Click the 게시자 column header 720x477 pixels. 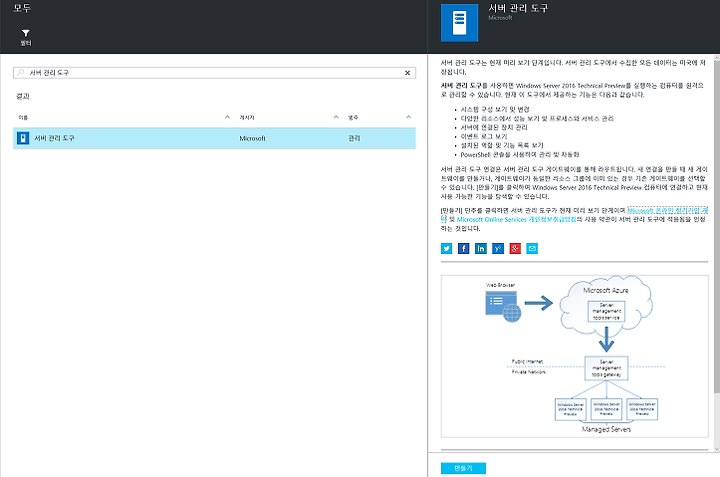coord(247,118)
